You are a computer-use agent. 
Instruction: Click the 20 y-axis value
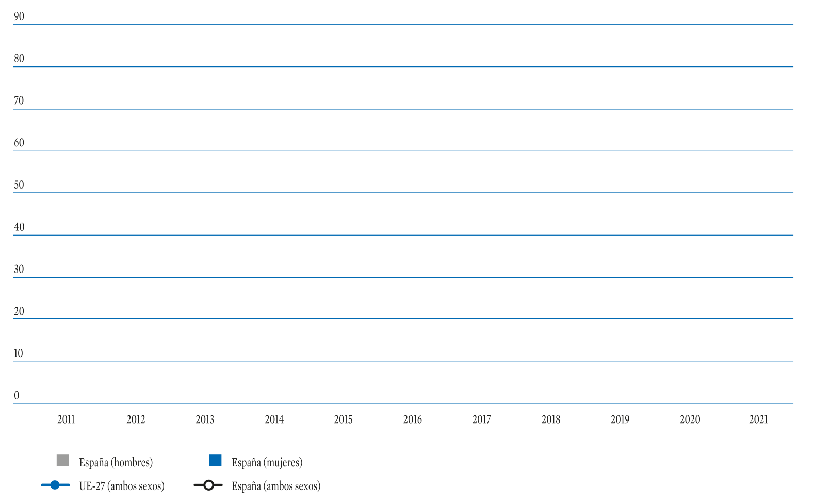(x=19, y=311)
